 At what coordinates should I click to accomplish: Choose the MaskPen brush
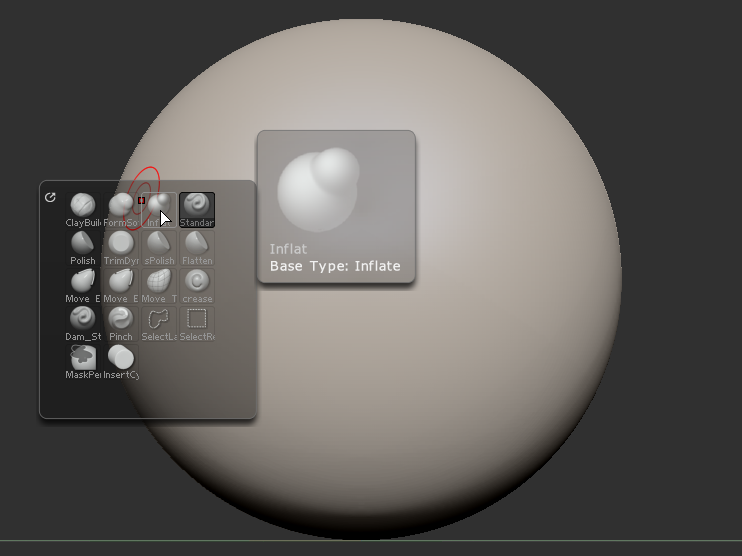[83, 362]
